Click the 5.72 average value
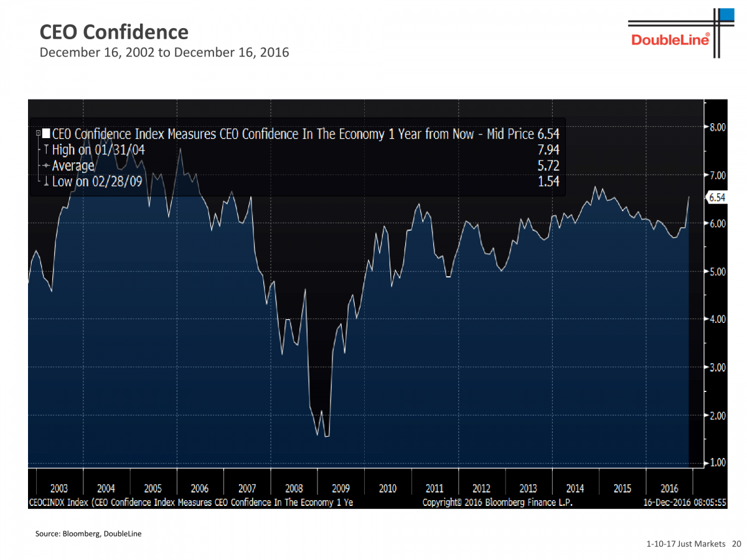Image resolution: width=747 pixels, height=560 pixels. 548,166
